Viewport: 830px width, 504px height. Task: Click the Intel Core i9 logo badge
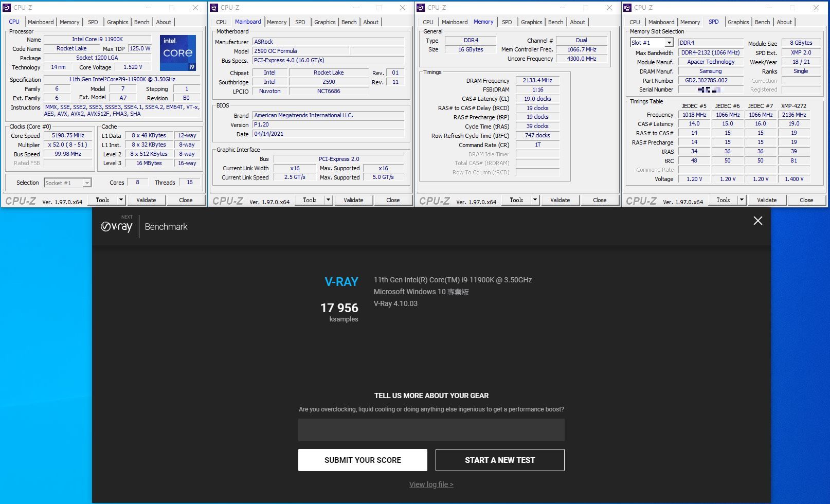[x=178, y=53]
